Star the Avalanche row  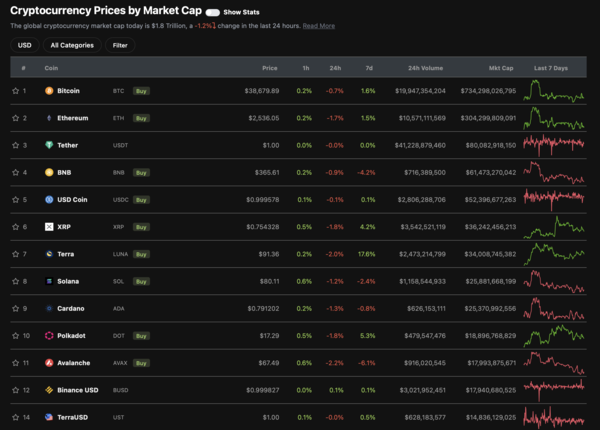tap(15, 363)
